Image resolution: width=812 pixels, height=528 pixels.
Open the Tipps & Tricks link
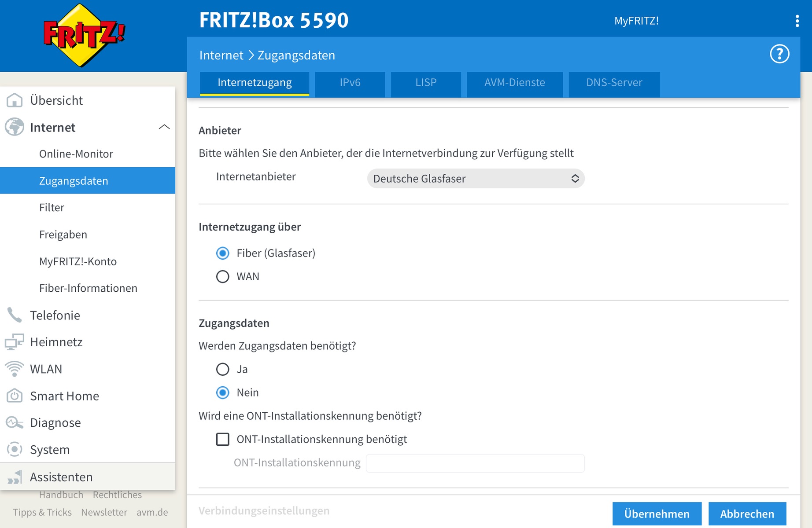[42, 512]
